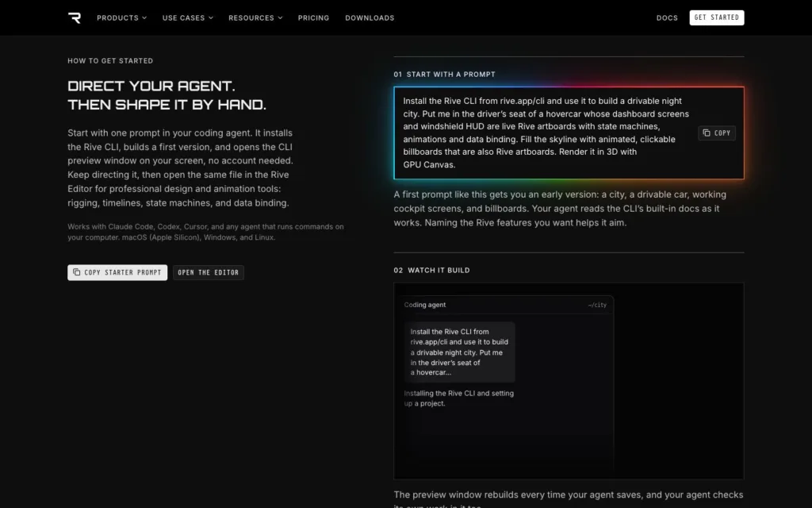The image size is (812, 508).
Task: Click the Coding agent preview window
Action: 505,383
